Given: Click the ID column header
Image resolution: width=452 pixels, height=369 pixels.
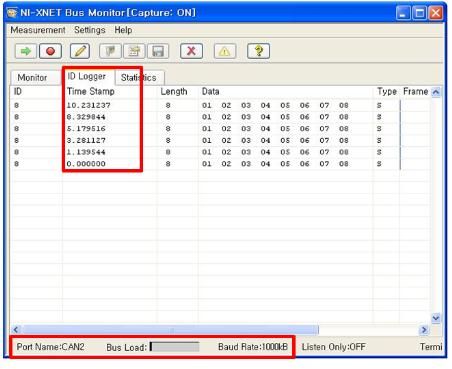Looking at the screenshot, I should click(x=18, y=91).
